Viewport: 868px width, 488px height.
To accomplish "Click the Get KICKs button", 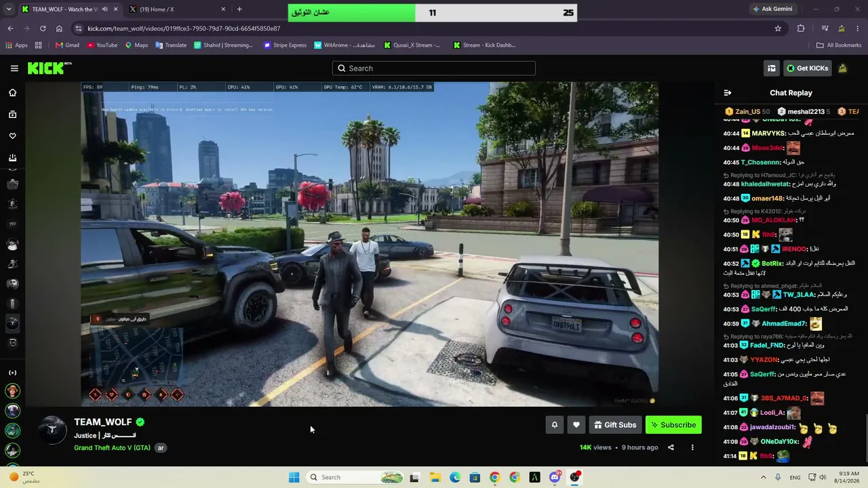I will point(807,68).
